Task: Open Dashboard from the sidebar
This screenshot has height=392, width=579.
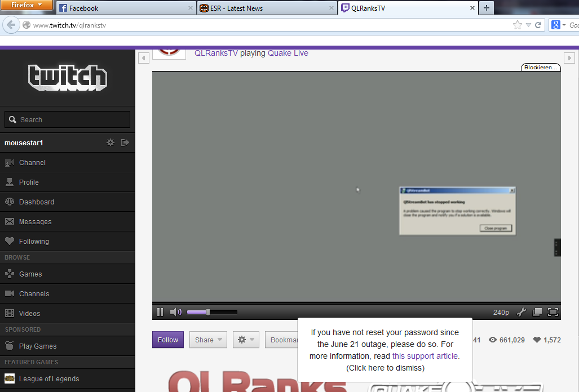Action: [x=37, y=202]
